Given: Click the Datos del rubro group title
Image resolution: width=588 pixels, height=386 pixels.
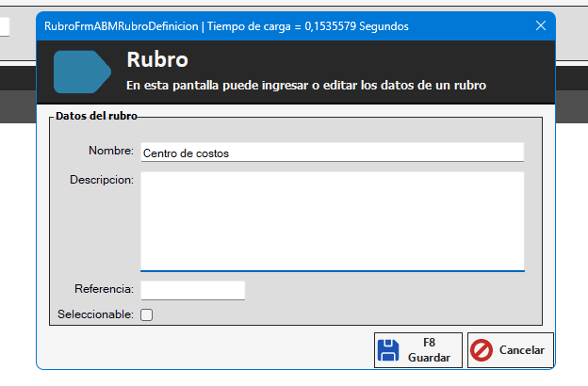Looking at the screenshot, I should 96,116.
